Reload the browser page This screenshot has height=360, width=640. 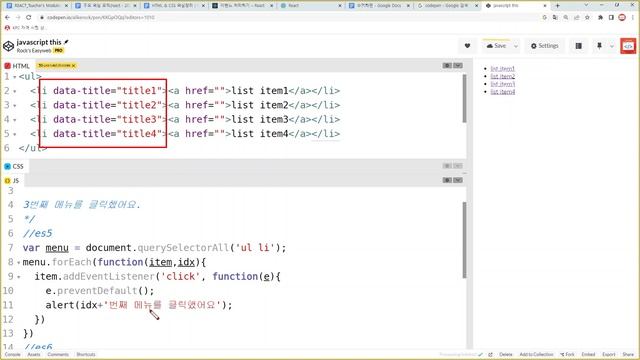[29, 18]
